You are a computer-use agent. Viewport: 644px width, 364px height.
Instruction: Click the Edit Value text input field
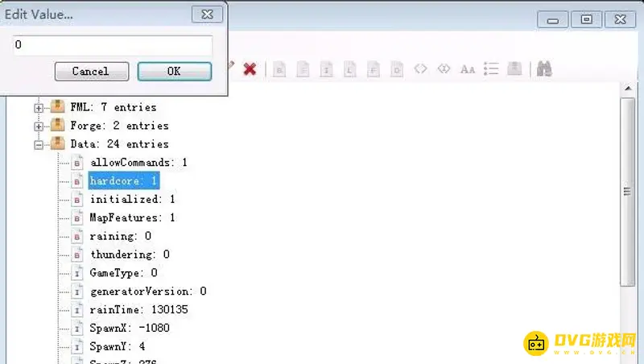pos(111,45)
